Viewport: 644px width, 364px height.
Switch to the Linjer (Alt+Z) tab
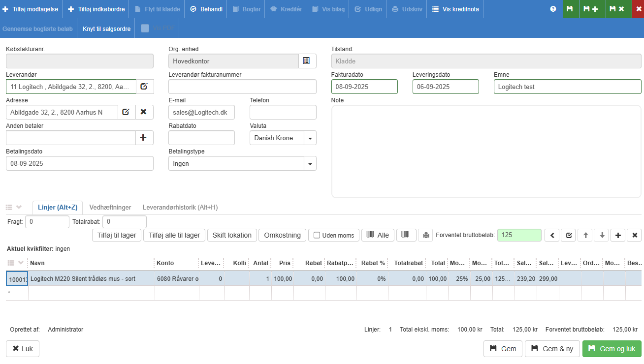point(58,207)
